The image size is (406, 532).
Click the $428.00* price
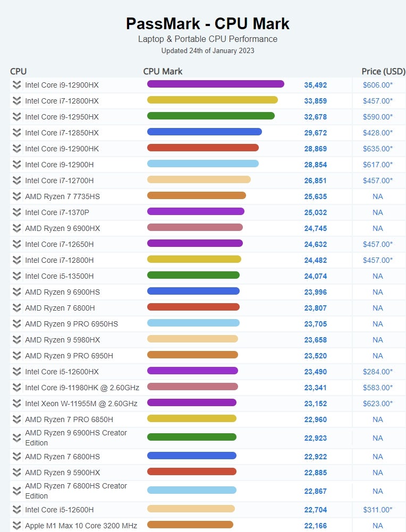[377, 133]
